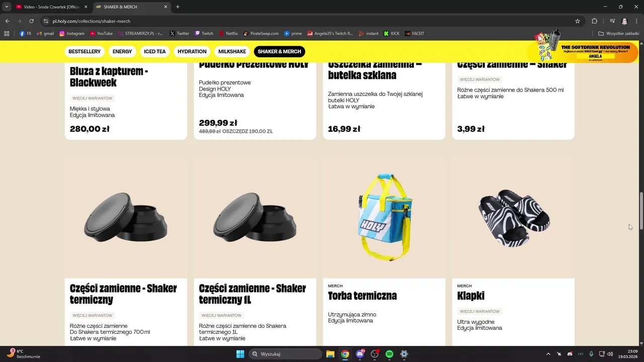The height and width of the screenshot is (362, 644).
Task: Open the Discord taskbar icon
Action: point(360,354)
